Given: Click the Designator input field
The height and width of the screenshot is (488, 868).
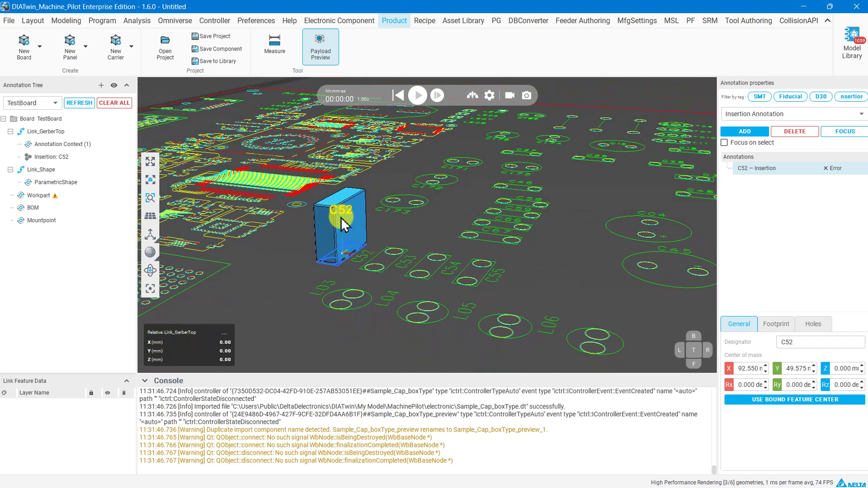Looking at the screenshot, I should coord(821,342).
